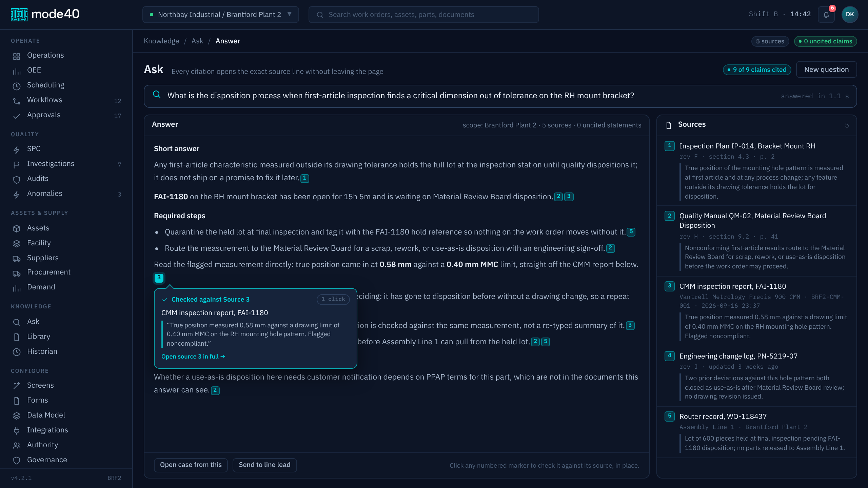Viewport: 868px width, 488px height.
Task: Click the Anomalies bolt icon
Action: (x=16, y=195)
